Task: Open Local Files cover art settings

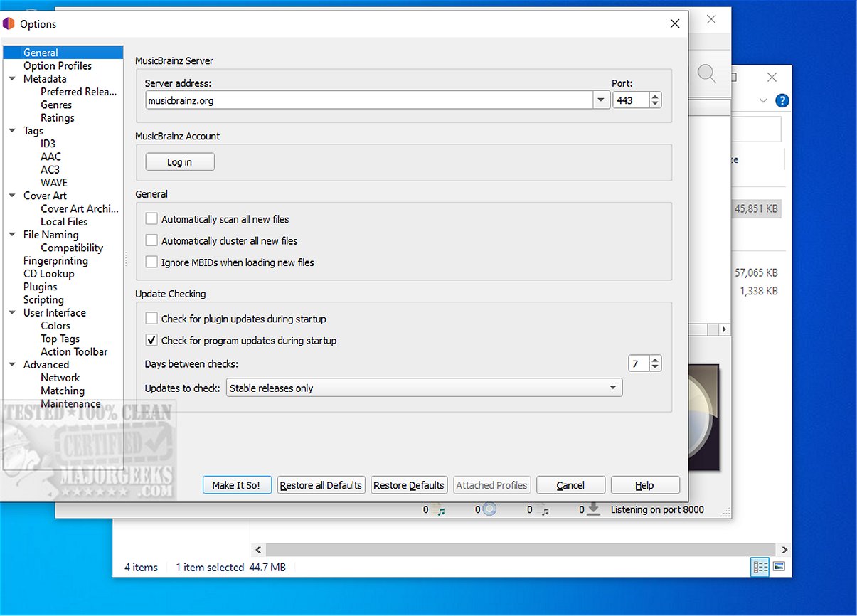Action: coord(64,222)
